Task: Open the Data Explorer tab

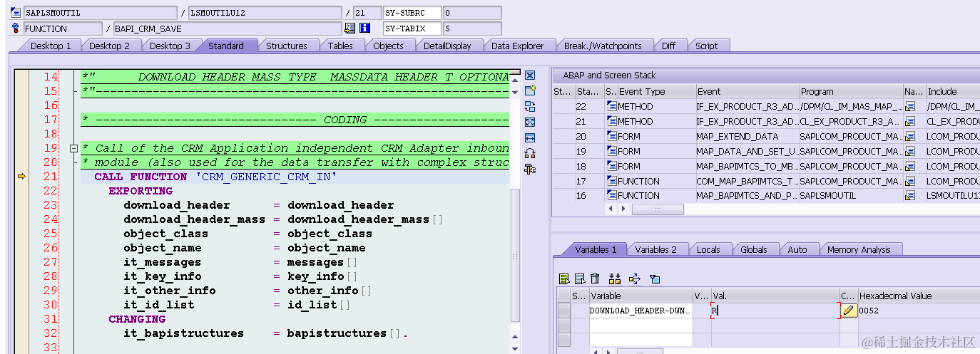Action: click(x=517, y=46)
